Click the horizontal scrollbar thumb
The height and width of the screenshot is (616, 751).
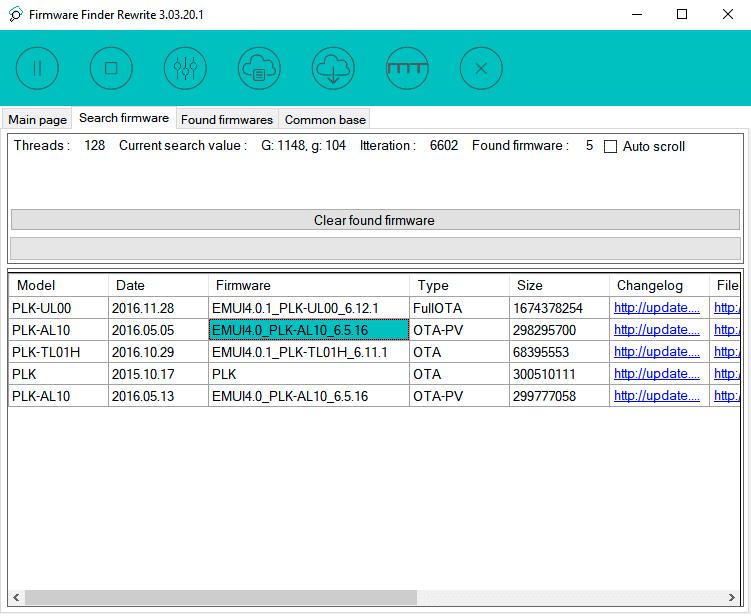[221, 597]
